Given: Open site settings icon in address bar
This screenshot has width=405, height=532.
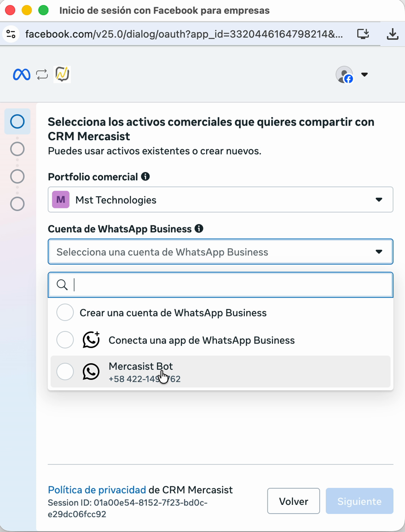Looking at the screenshot, I should point(11,34).
